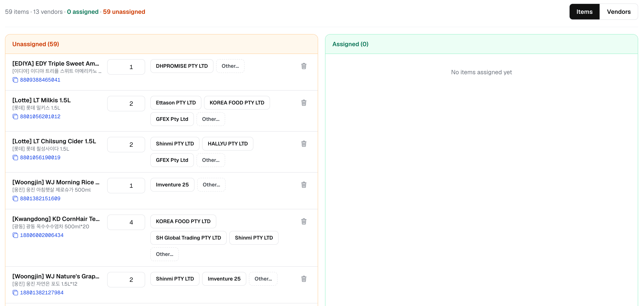644x306 pixels.
Task: Delete the Woongjin Nature's Grape item
Action: coord(304,279)
